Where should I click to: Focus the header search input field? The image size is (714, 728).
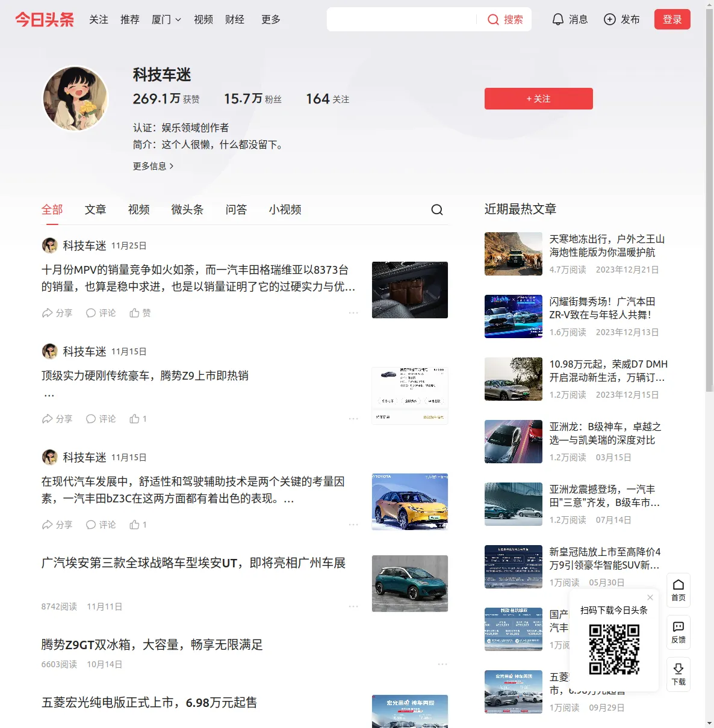click(402, 19)
